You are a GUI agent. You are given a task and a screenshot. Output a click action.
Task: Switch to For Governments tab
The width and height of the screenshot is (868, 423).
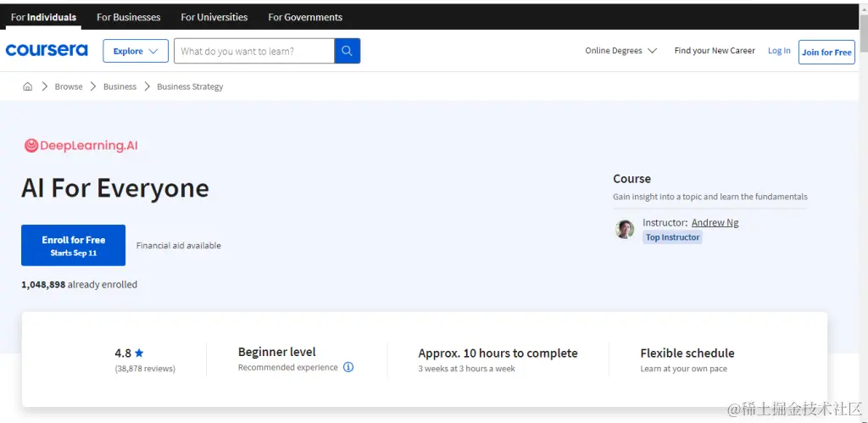coord(305,17)
